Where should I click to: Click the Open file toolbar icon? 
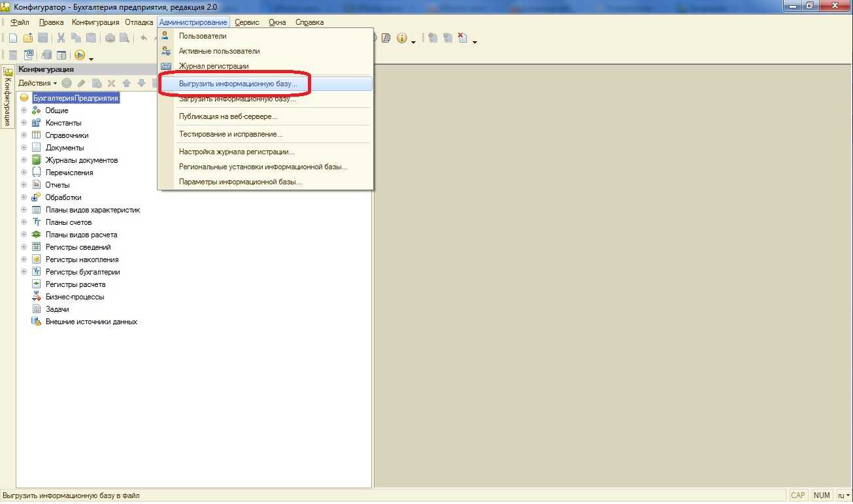[x=27, y=39]
